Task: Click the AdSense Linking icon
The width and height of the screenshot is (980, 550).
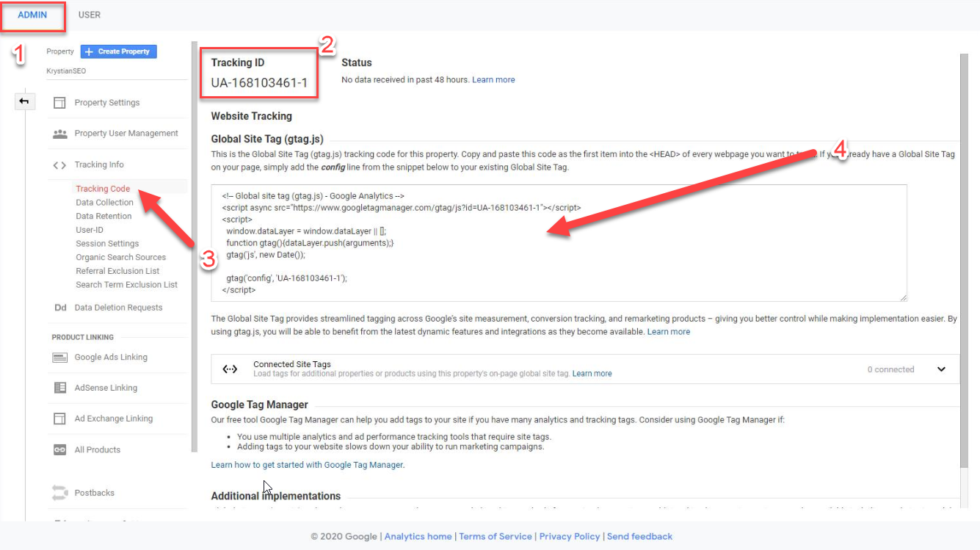Action: coord(59,388)
